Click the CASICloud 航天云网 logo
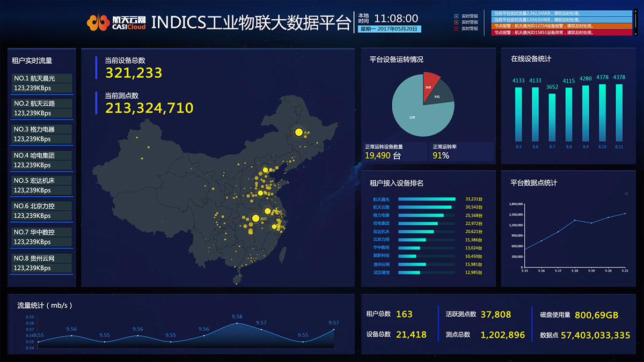Viewport: 644px width, 362px height. point(116,22)
